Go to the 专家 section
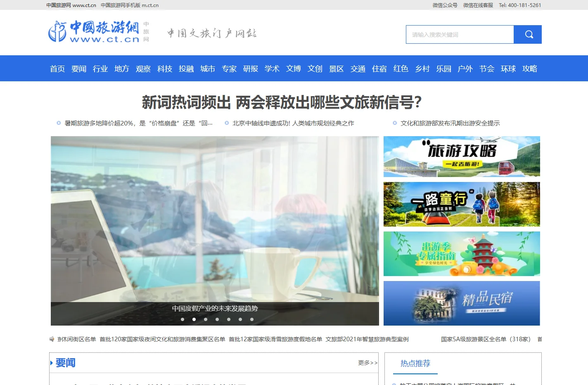Image resolution: width=588 pixels, height=385 pixels. click(229, 69)
